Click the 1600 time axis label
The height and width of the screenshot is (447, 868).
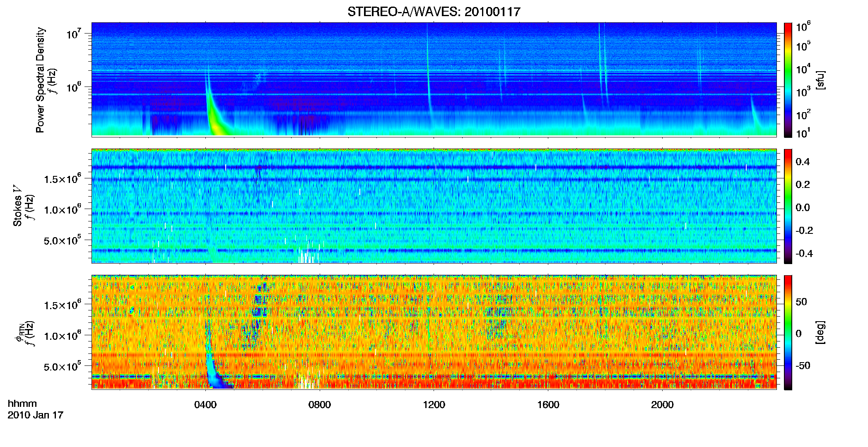point(548,405)
